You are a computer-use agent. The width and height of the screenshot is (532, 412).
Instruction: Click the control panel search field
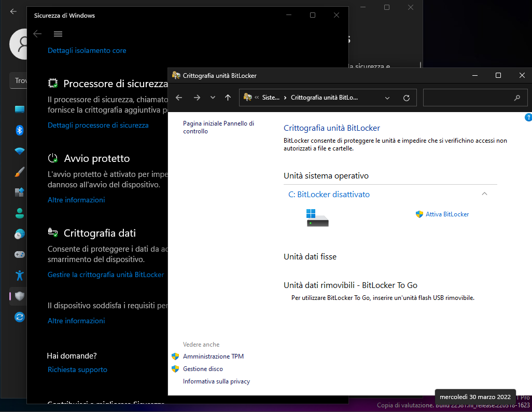[x=475, y=98]
